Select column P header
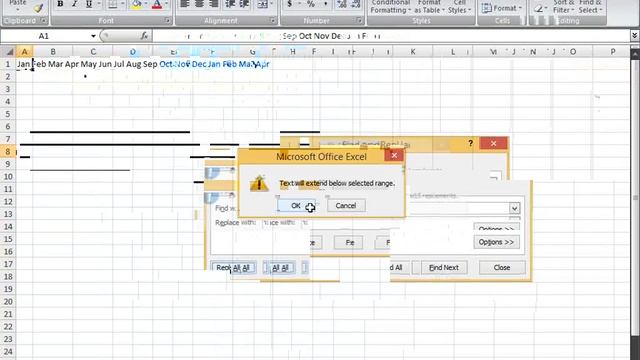 tap(613, 52)
